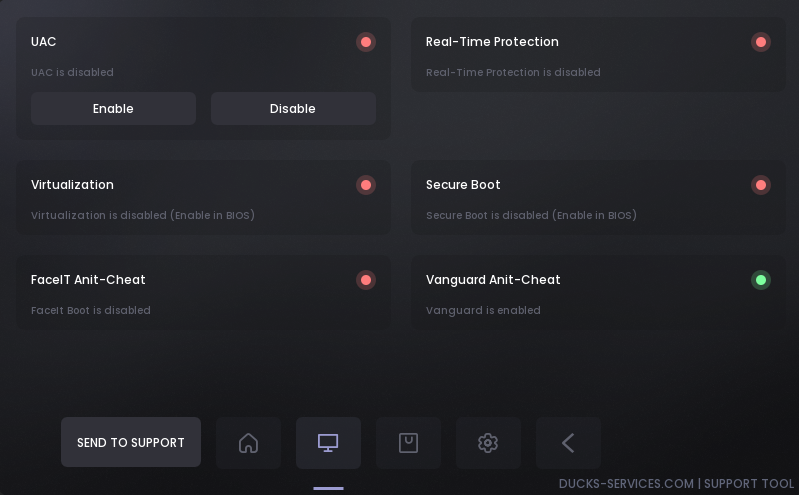Click the Real-Time Protection card title
Screen dimensions: 799x495
pos(492,42)
